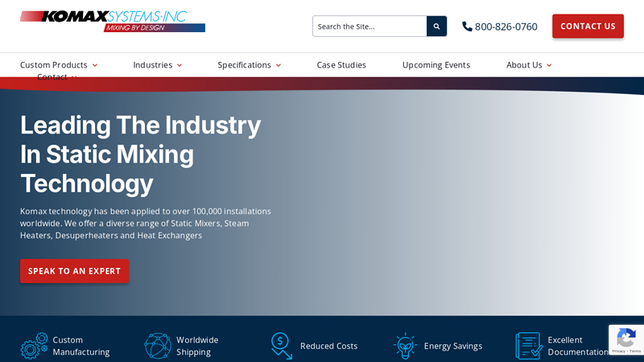This screenshot has width=644, height=362.
Task: Click the Komax technology description paragraph
Action: coord(146,224)
